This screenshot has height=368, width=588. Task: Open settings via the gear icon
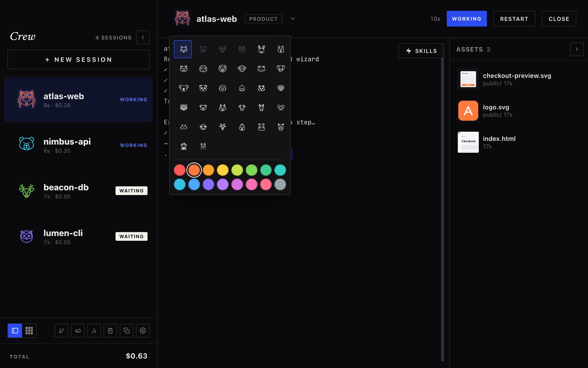coord(143,331)
